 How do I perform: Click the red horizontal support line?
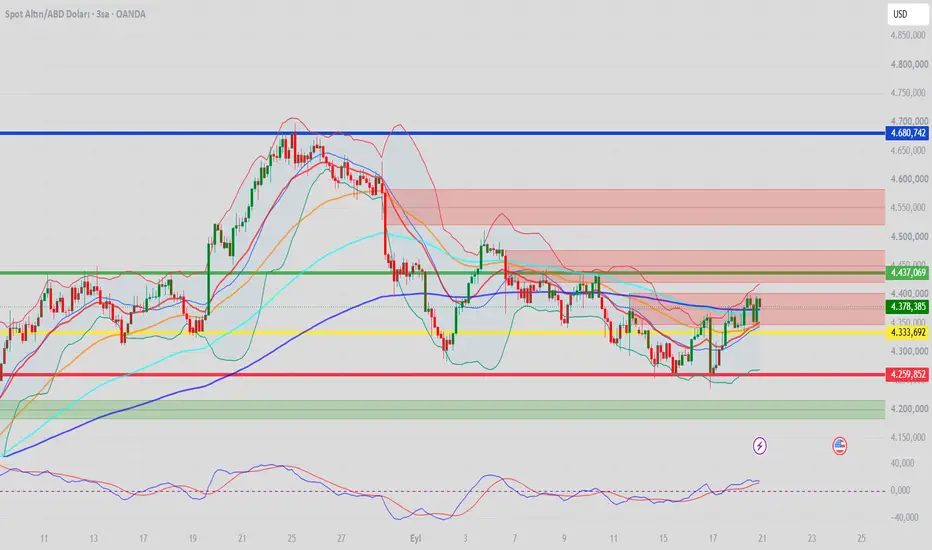coord(442,375)
